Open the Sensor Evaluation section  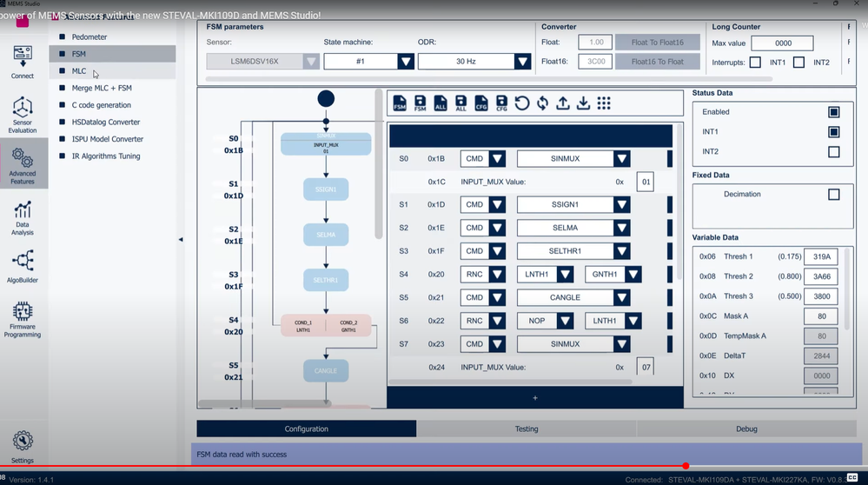[x=23, y=115]
